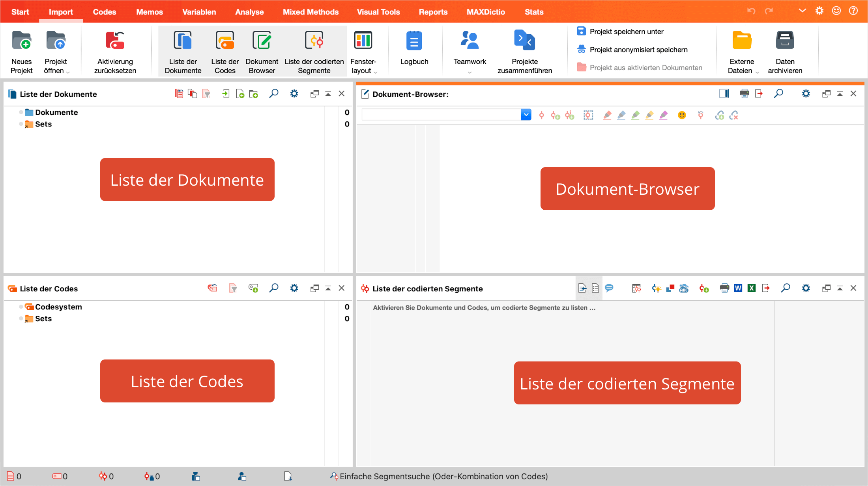Viewport: 868px width, 486px height.
Task: Open the MAXDictio tab
Action: (486, 12)
